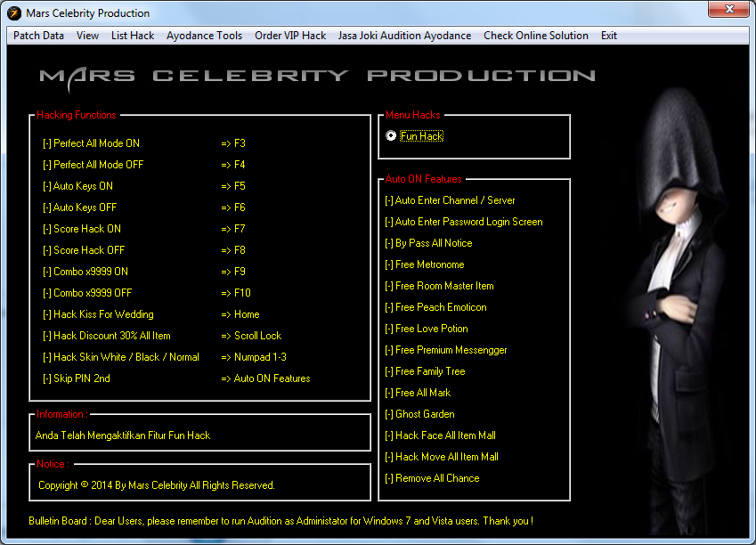Screen dimensions: 756x545
Task: Open the Patch Data menu
Action: point(38,36)
